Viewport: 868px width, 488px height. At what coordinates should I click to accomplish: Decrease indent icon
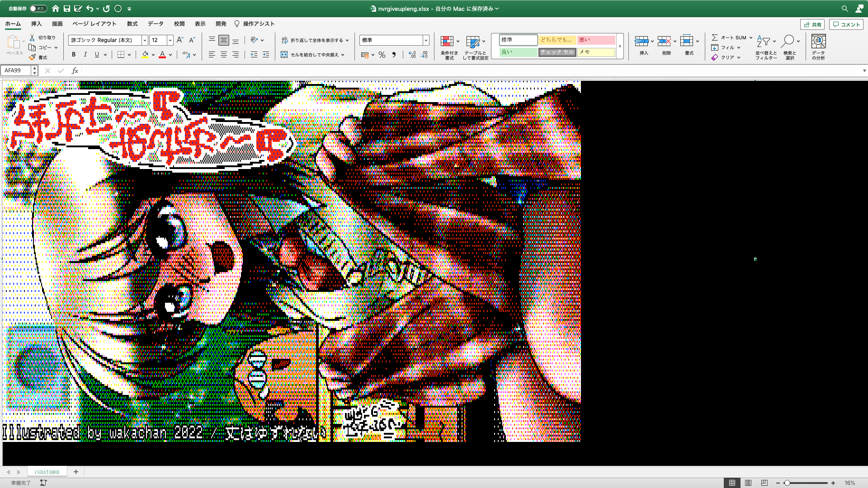[x=254, y=55]
